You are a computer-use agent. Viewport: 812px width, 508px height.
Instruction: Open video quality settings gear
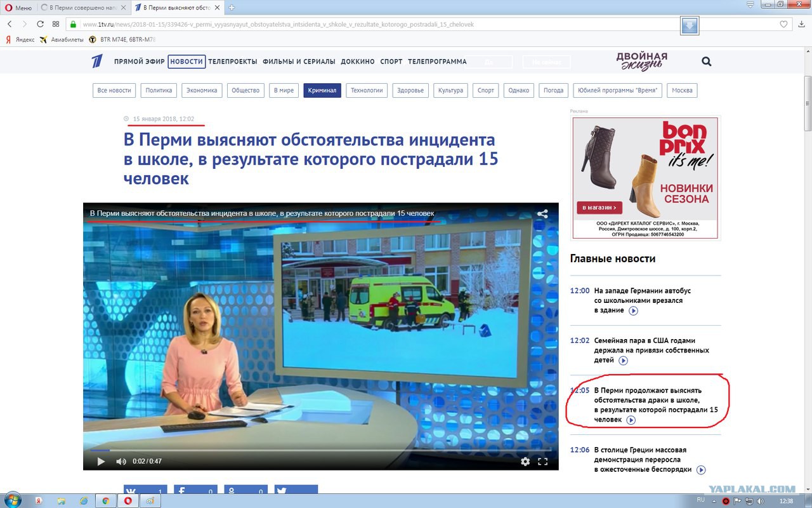click(525, 462)
